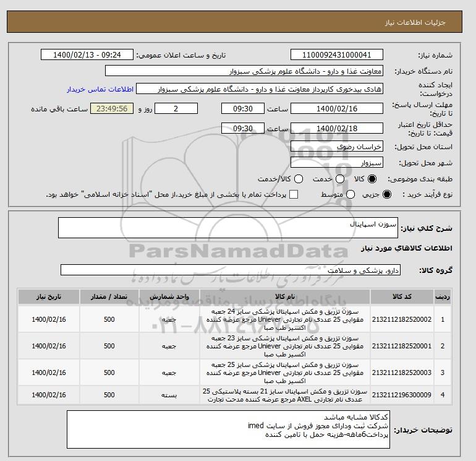Select the جزیی purchase type radio
Screen dimensions: 476x461
click(x=387, y=194)
